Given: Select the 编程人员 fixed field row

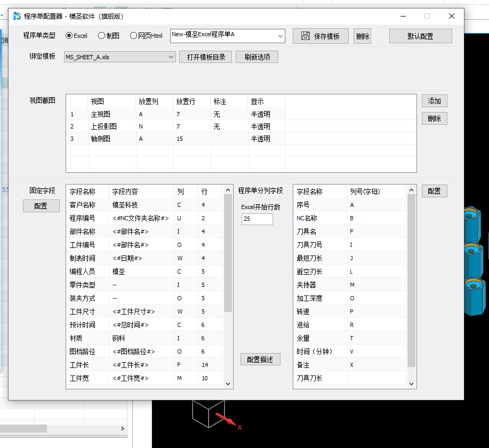Looking at the screenshot, I should 145,271.
